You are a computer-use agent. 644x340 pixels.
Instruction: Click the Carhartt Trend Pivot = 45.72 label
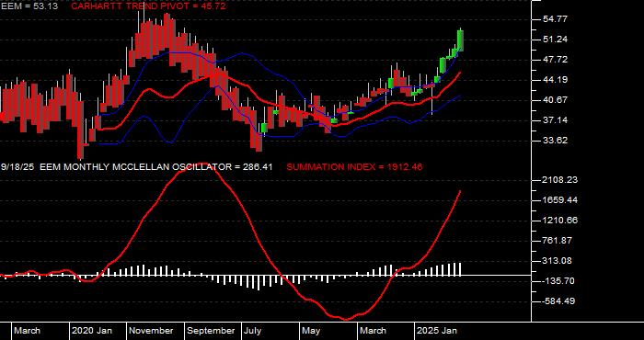(x=148, y=6)
